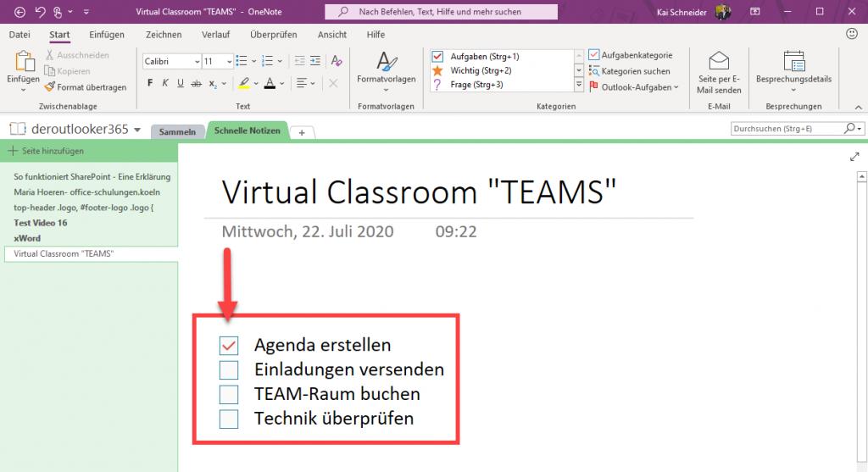Screen dimensions: 868x472
Task: Open the Hilfe tab
Action: click(x=376, y=34)
